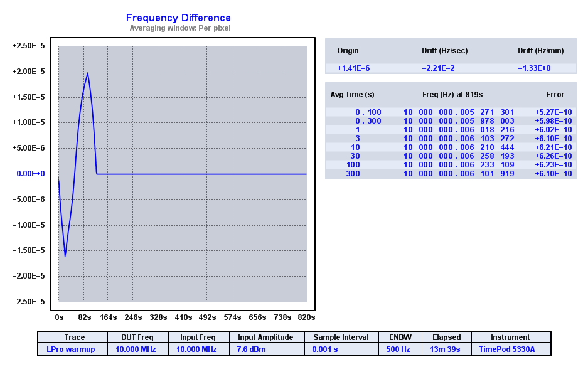Click the 0.00E+0 y-axis label
Image resolution: width=588 pixels, height=377 pixels.
pos(30,174)
